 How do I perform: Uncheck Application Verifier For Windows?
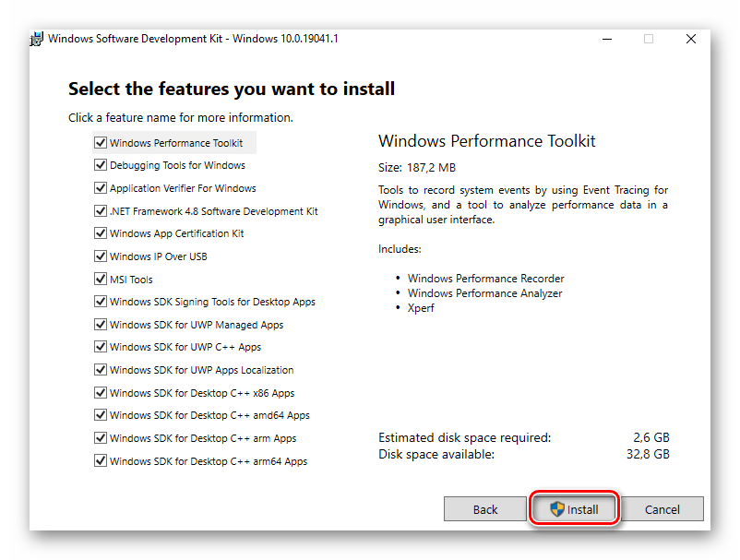click(x=101, y=188)
